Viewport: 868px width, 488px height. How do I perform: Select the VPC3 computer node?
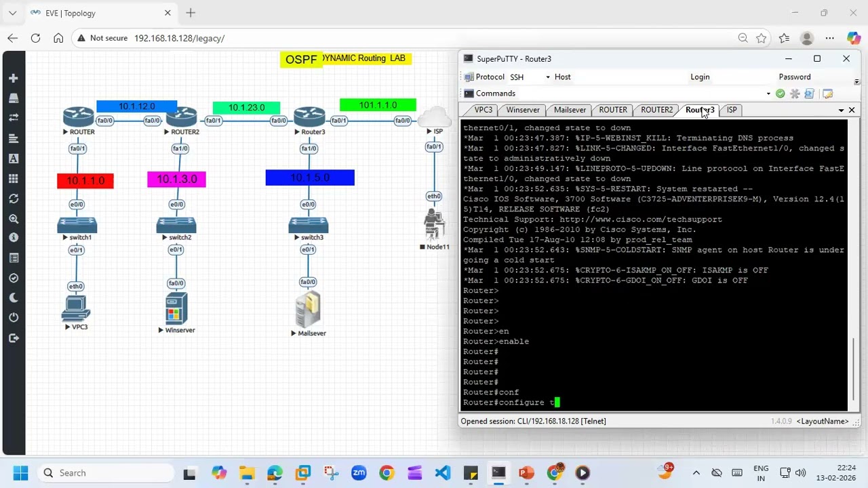pyautogui.click(x=76, y=308)
